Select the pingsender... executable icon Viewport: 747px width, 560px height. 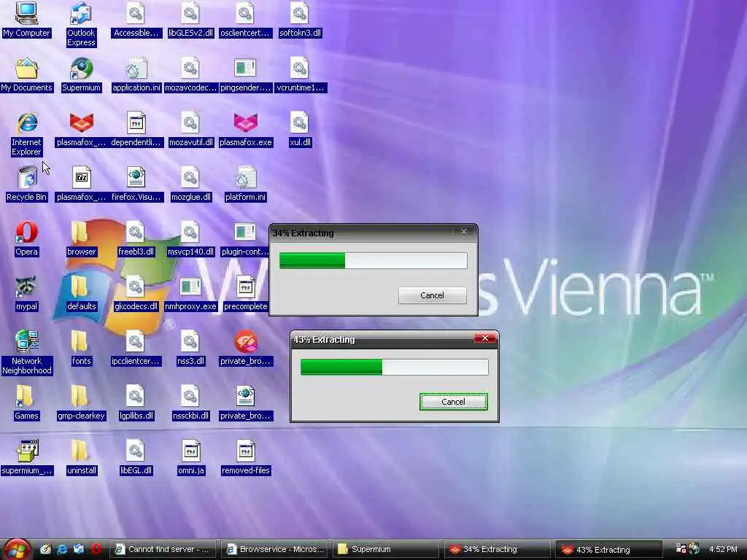[245, 69]
